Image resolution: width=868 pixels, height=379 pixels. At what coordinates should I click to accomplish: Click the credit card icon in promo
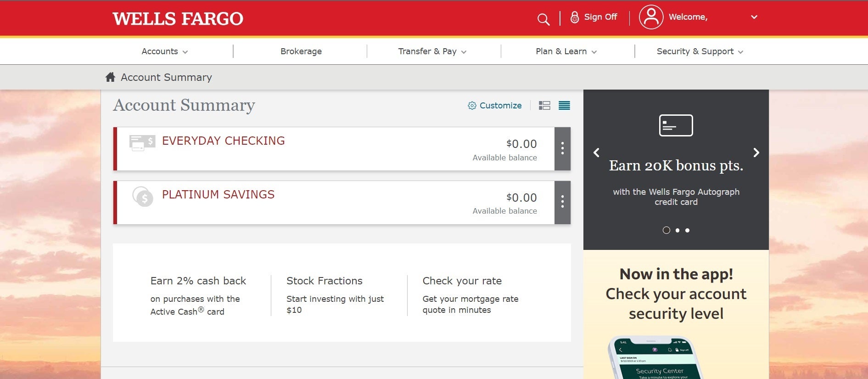click(x=676, y=125)
